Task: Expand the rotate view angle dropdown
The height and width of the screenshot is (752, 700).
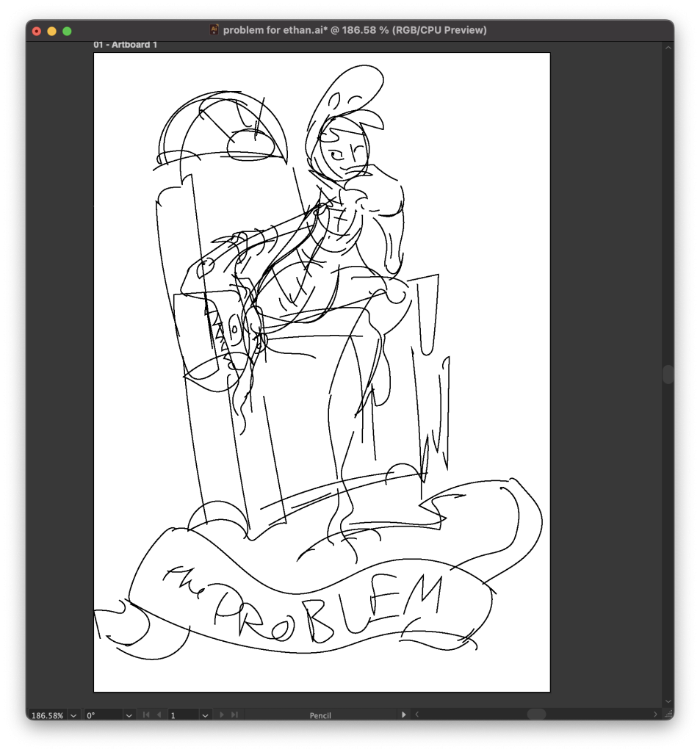Action: 129,715
